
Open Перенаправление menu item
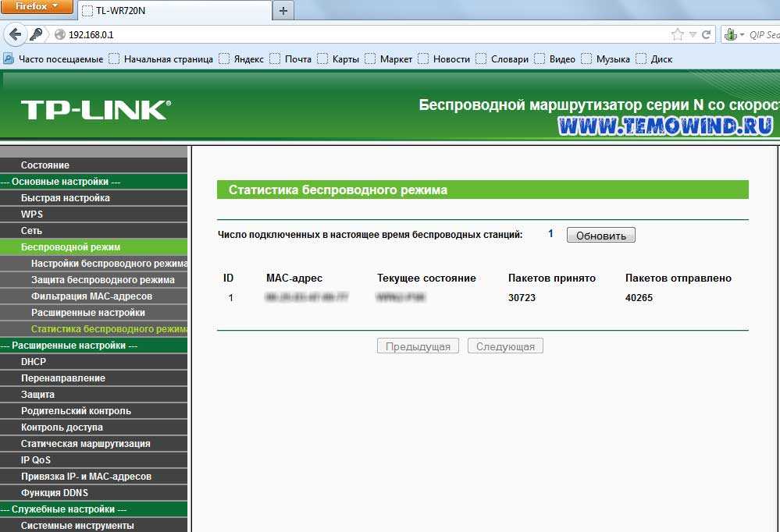click(x=94, y=378)
